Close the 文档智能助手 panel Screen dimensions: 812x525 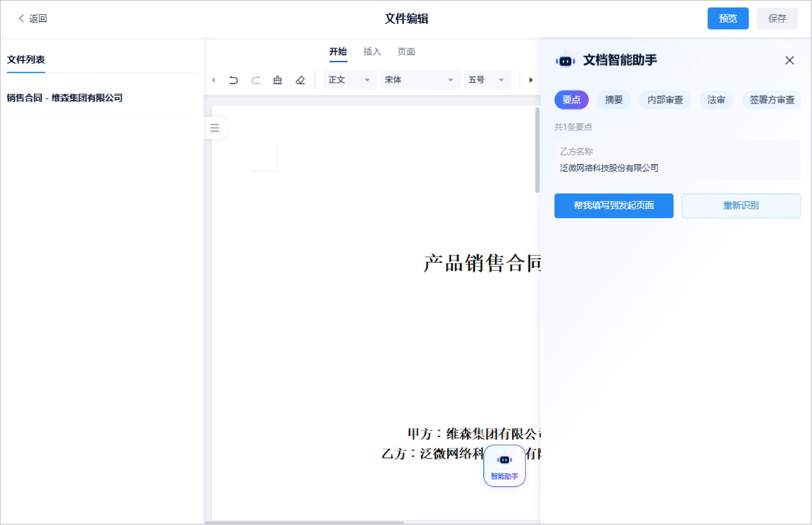[x=789, y=60]
